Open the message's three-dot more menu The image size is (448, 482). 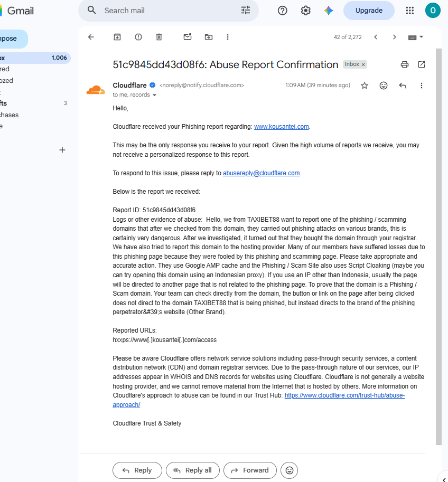coord(421,86)
